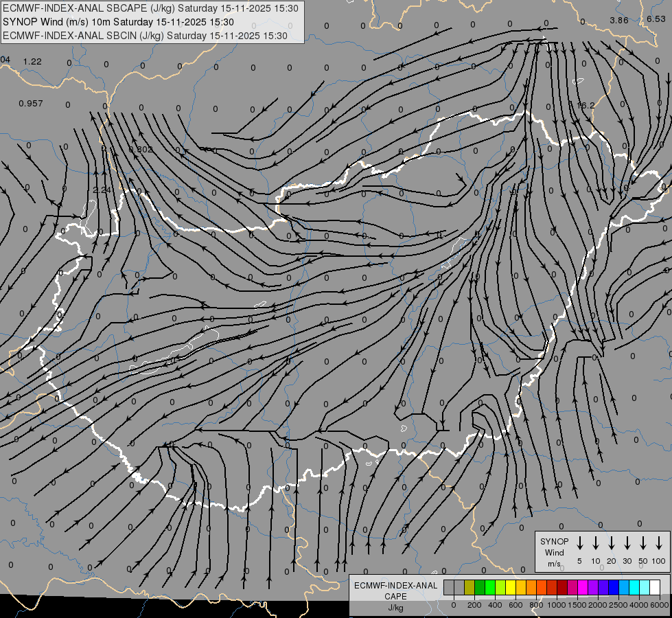Pick the yellow-green CAPE legend swatch
The width and height of the screenshot is (672, 618).
point(500,588)
